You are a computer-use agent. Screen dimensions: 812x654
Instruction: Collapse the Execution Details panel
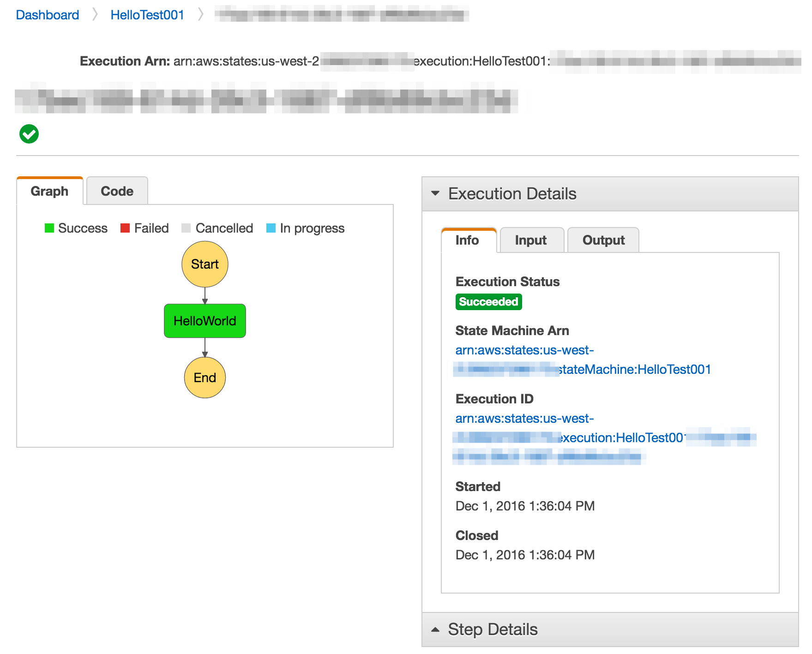pos(435,193)
